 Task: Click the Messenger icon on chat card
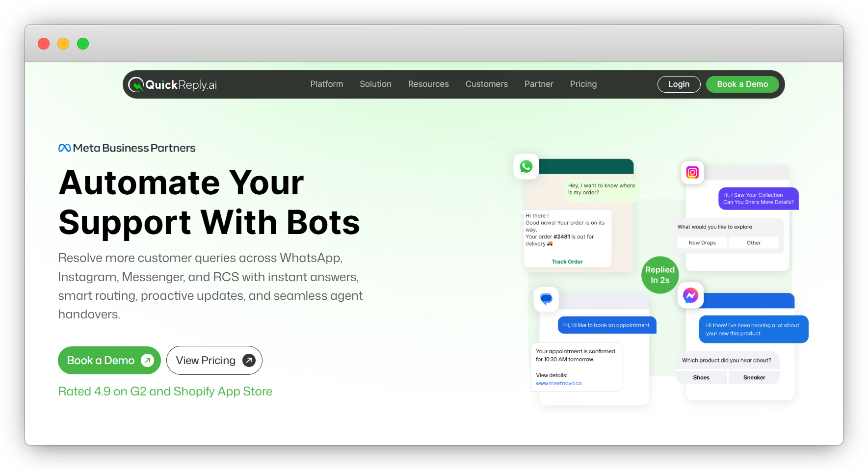[x=690, y=295]
